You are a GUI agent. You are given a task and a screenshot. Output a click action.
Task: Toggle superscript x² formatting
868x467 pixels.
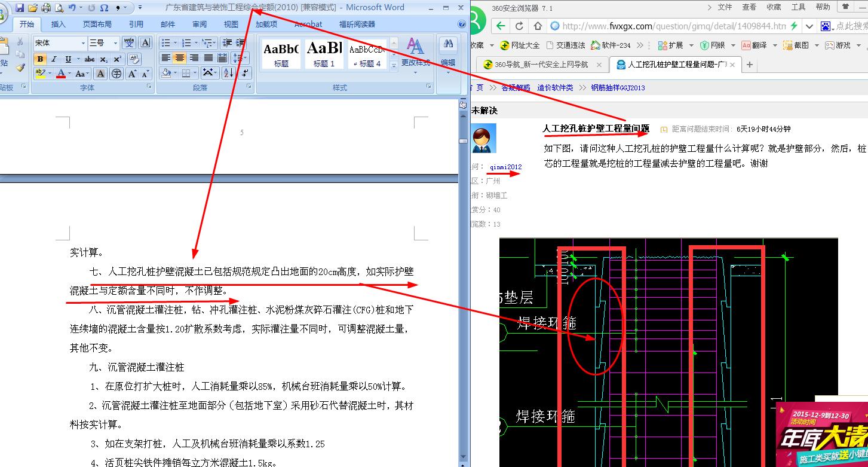(x=118, y=59)
